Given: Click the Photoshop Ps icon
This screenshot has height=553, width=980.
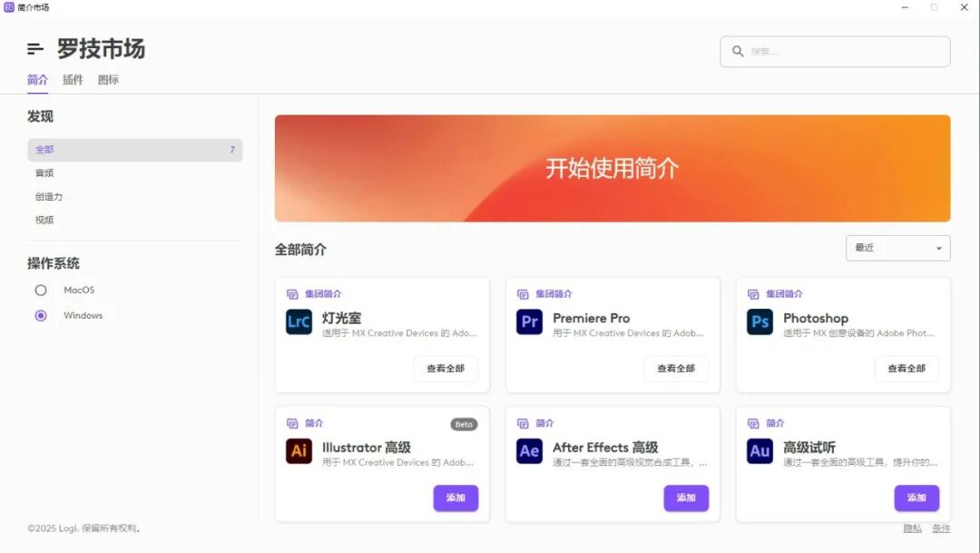Looking at the screenshot, I should [760, 322].
